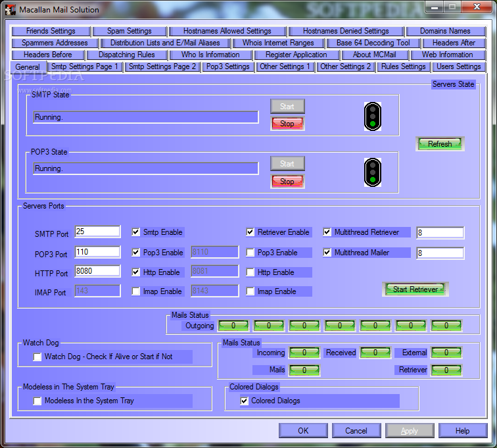This screenshot has height=448, width=497.
Task: Open the Spam Settings tab
Action: coord(130,31)
